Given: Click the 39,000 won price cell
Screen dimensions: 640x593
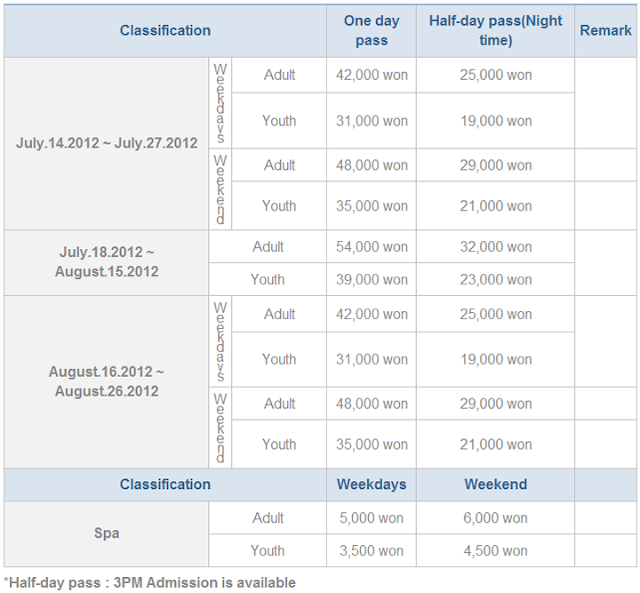Looking at the screenshot, I should 371,280.
